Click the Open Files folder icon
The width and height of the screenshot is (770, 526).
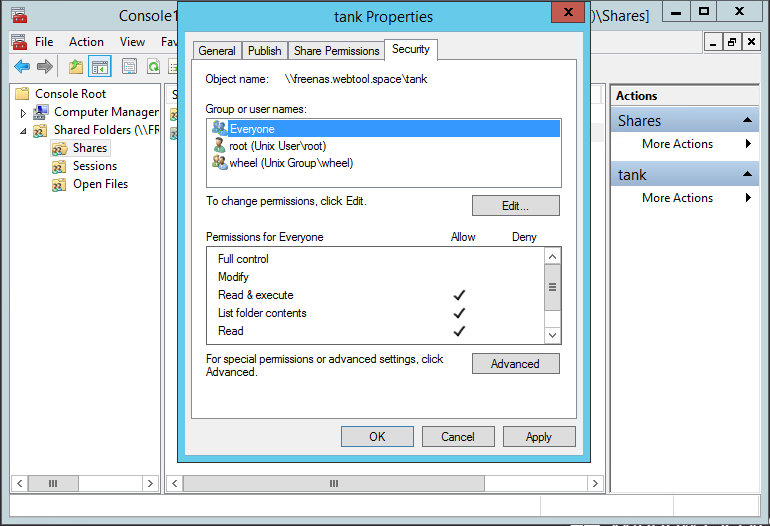(x=59, y=185)
